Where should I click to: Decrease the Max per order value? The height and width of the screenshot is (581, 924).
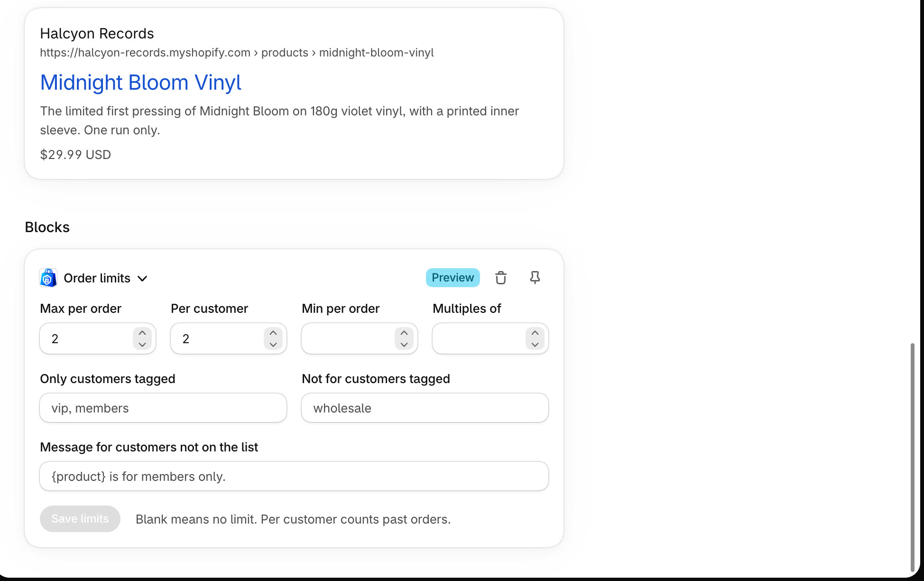pos(142,345)
